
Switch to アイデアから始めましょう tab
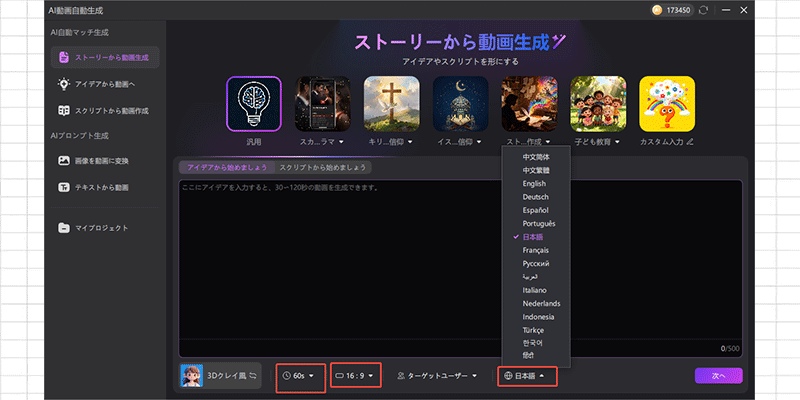coord(227,167)
